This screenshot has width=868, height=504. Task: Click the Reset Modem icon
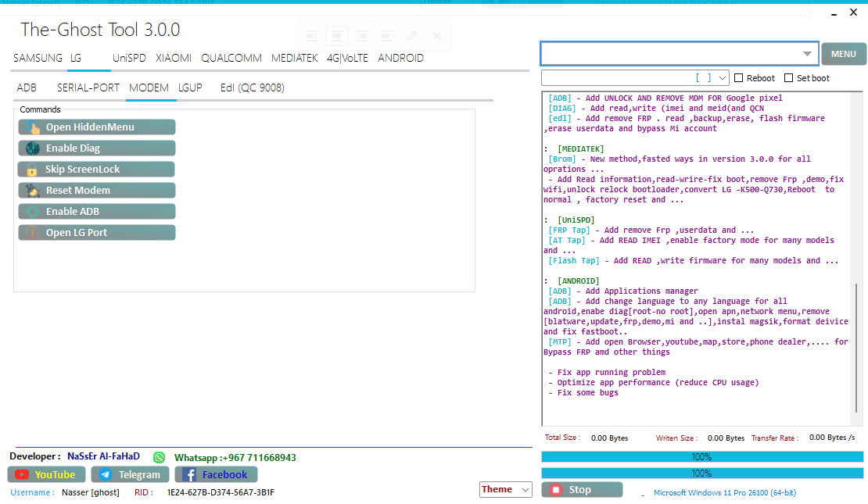tap(32, 191)
